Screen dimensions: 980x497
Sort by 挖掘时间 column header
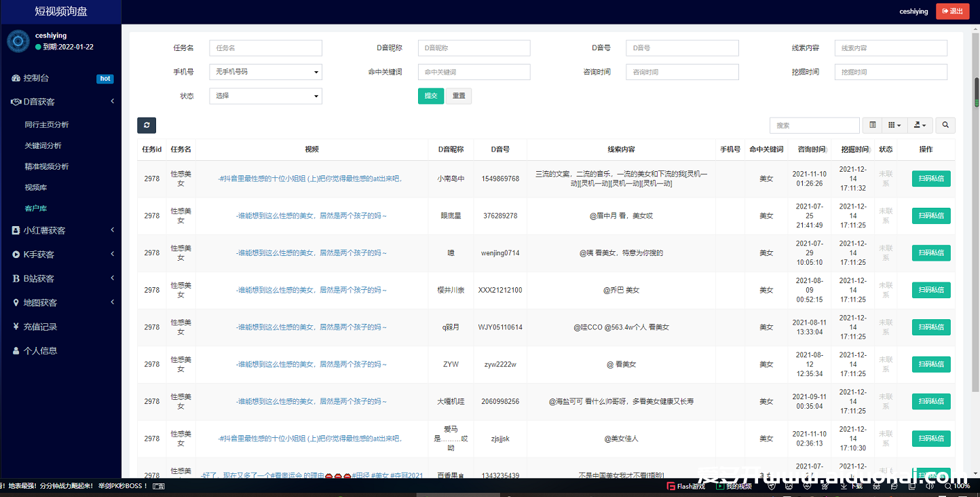click(854, 149)
